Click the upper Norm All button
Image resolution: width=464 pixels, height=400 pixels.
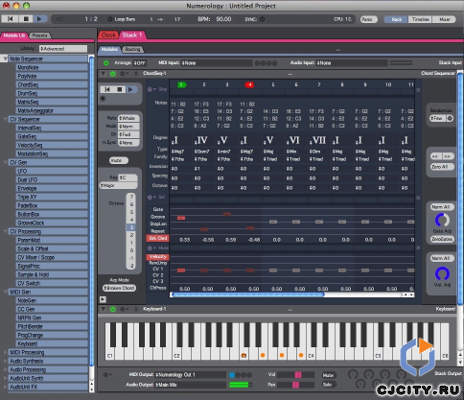pos(441,207)
